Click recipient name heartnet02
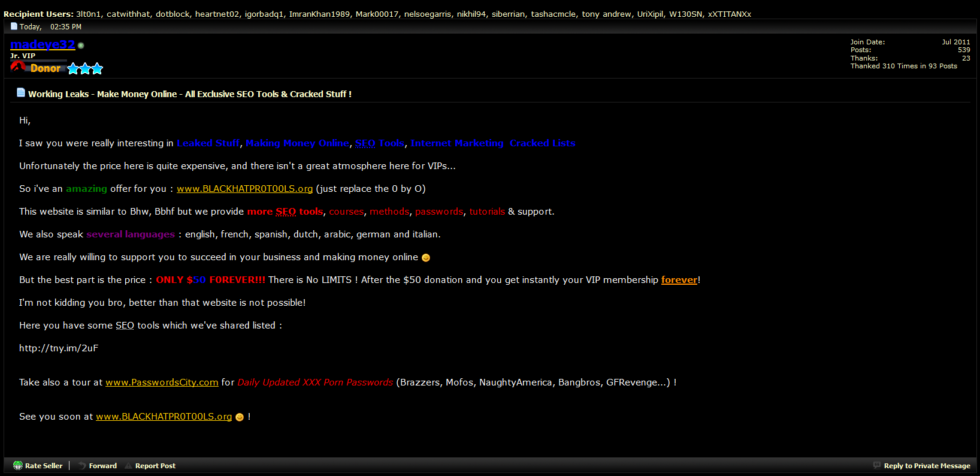Viewport: 980px width, 476px height. [217, 14]
